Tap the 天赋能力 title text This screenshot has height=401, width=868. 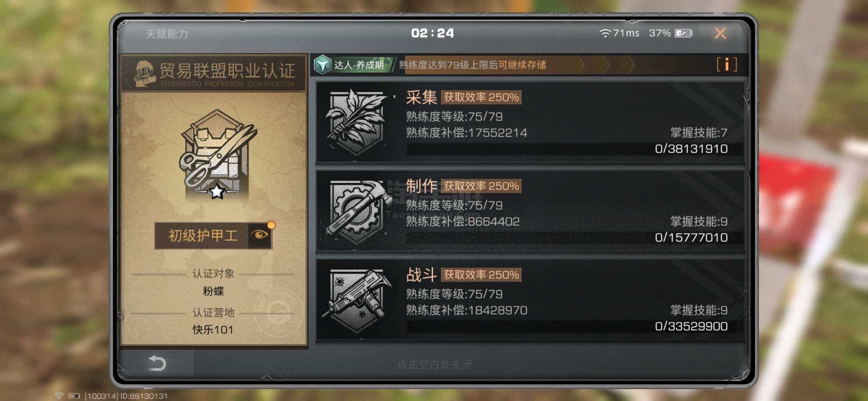tap(167, 34)
